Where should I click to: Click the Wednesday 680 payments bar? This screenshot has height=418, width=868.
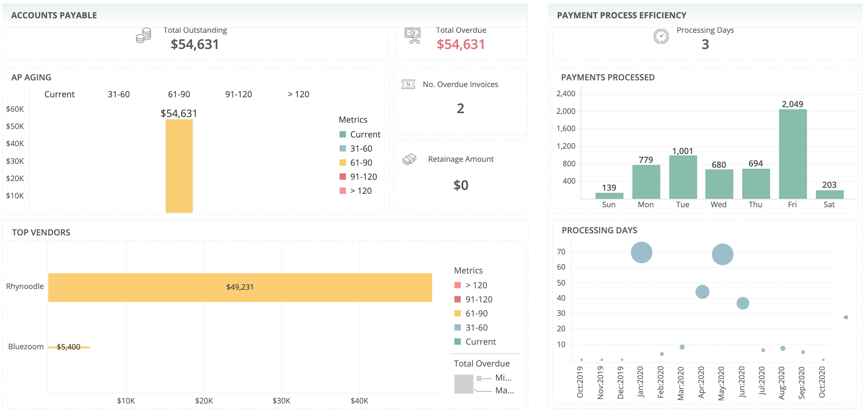click(x=719, y=184)
